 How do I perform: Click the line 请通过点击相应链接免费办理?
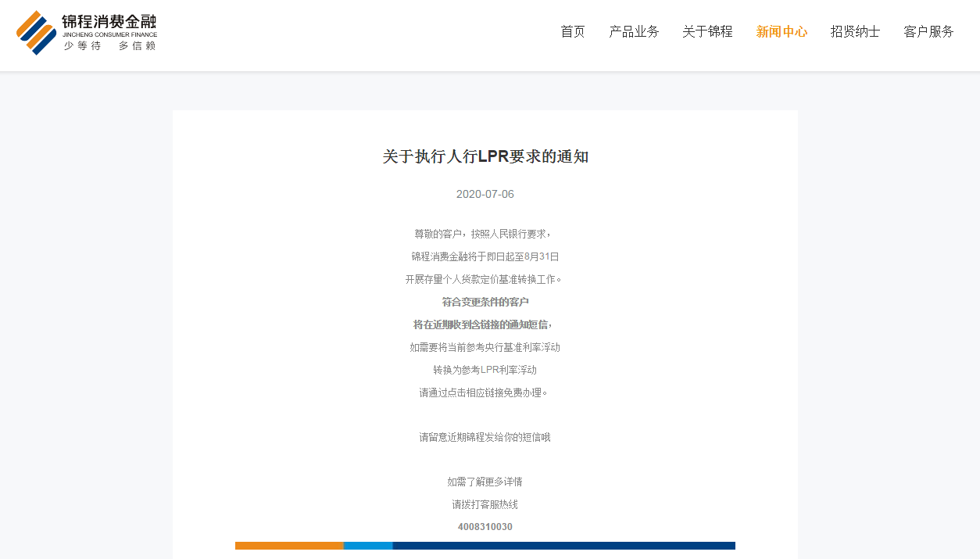484,392
